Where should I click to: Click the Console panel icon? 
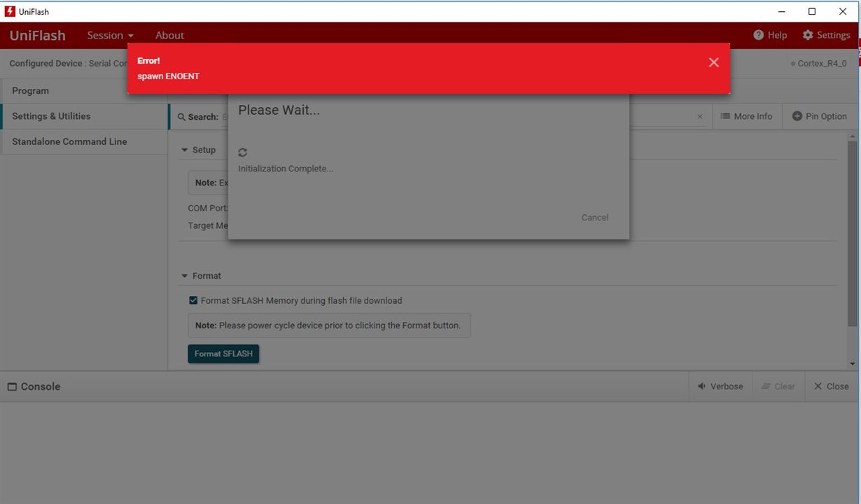pos(12,386)
